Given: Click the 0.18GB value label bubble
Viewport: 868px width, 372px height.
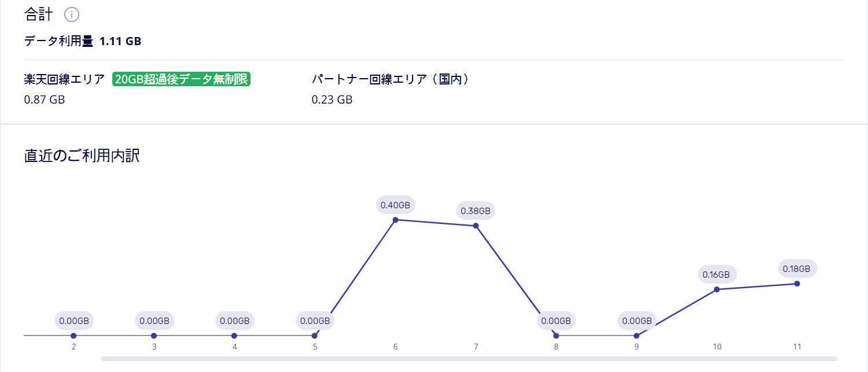Looking at the screenshot, I should click(797, 268).
